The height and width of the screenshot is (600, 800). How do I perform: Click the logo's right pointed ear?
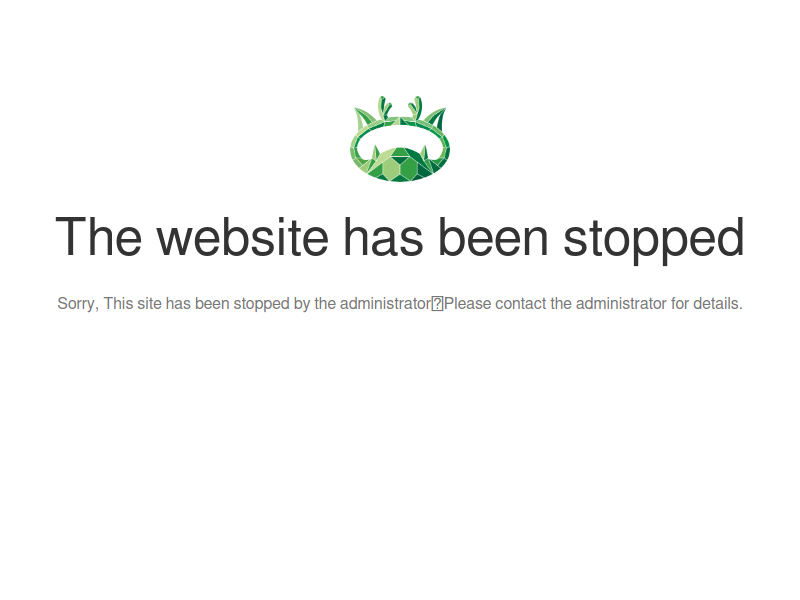point(435,120)
